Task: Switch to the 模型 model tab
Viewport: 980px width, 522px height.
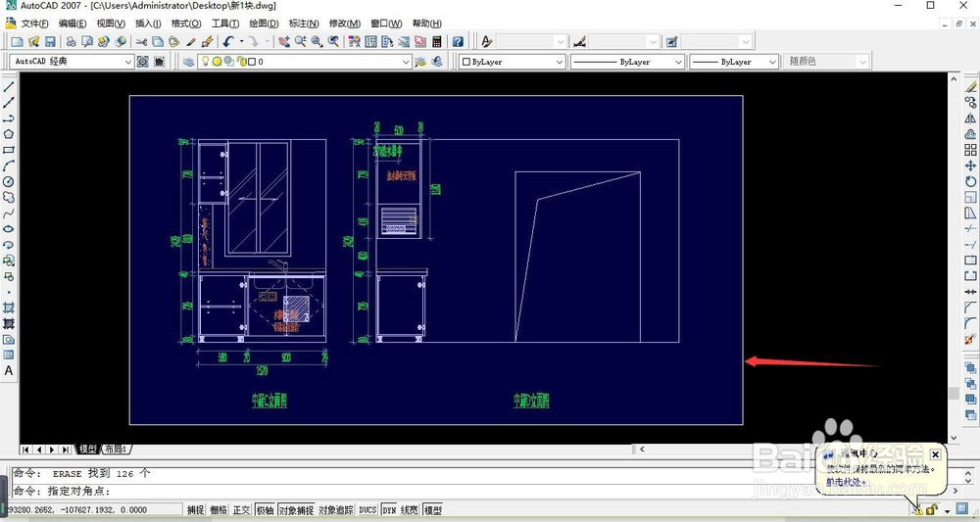Action: (x=87, y=449)
